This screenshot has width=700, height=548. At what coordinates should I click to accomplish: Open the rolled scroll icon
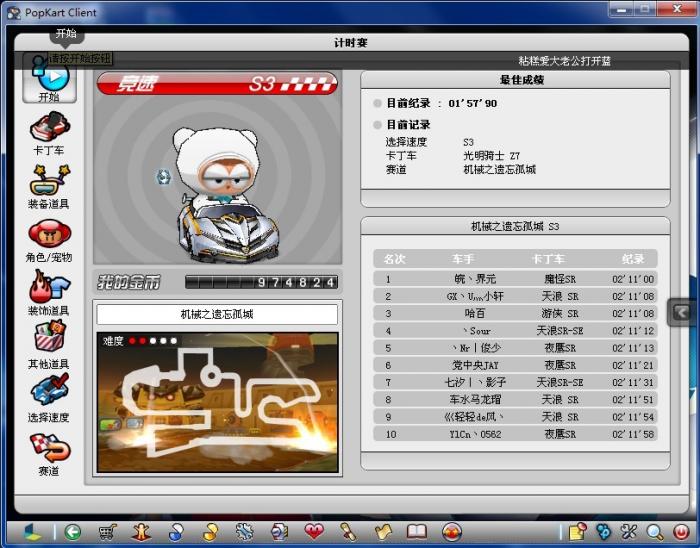(x=348, y=532)
